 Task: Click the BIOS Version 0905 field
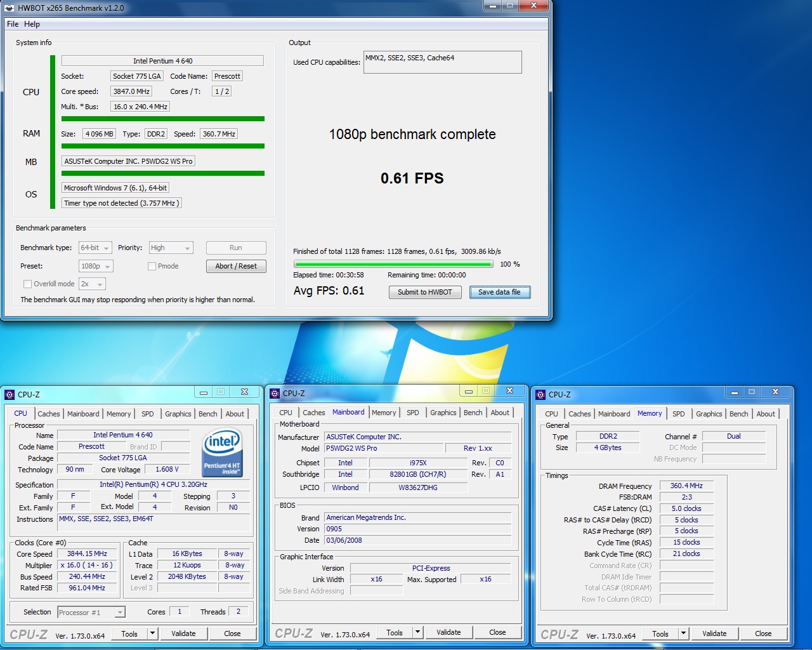click(417, 529)
